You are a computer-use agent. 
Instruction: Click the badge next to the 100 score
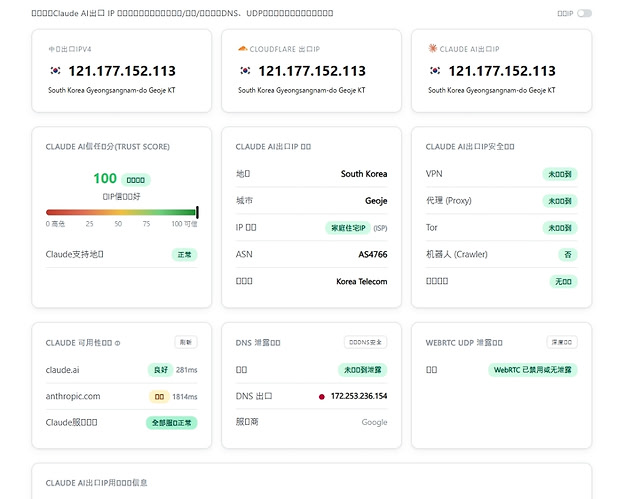coord(136,180)
